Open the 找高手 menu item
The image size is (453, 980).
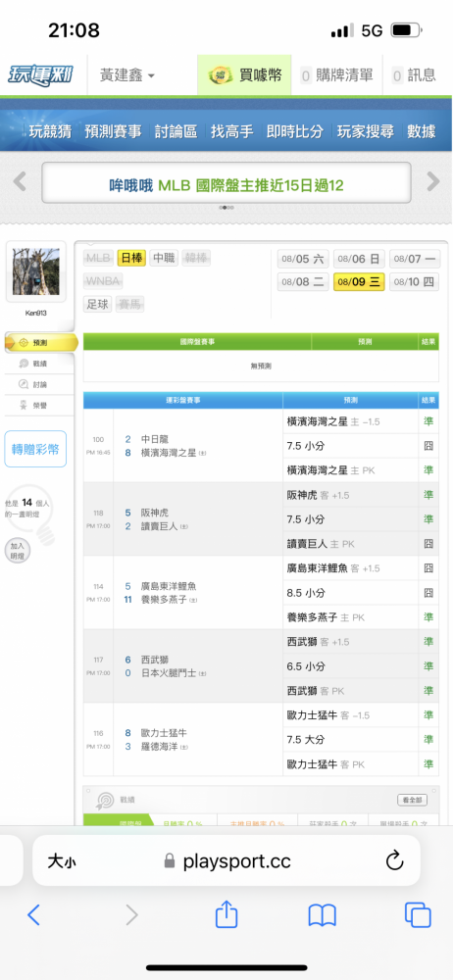click(x=232, y=131)
